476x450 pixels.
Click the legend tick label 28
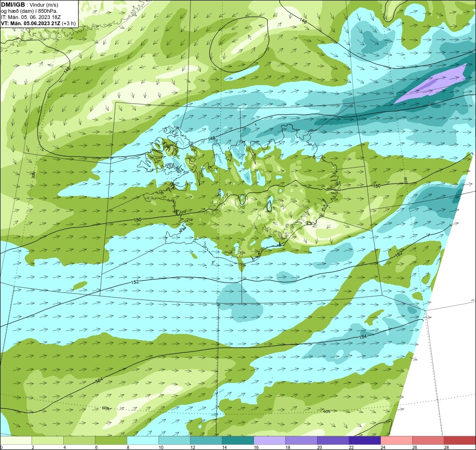point(446,447)
